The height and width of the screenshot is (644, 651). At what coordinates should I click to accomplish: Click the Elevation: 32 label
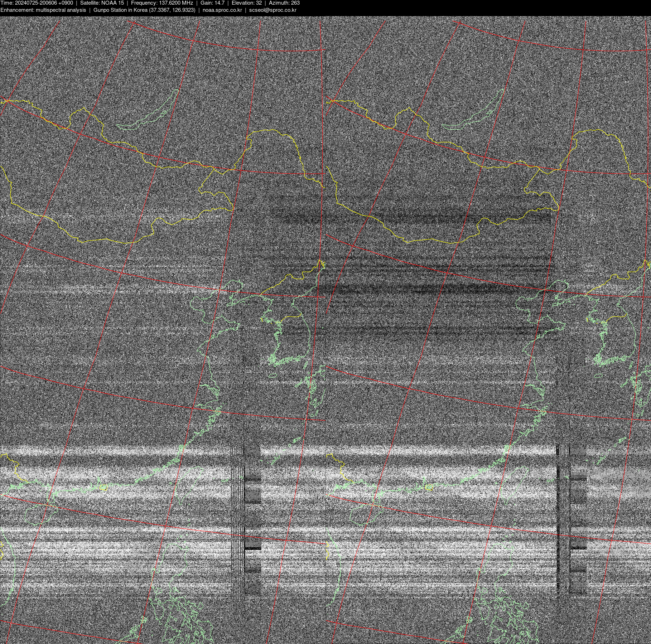pyautogui.click(x=246, y=3)
